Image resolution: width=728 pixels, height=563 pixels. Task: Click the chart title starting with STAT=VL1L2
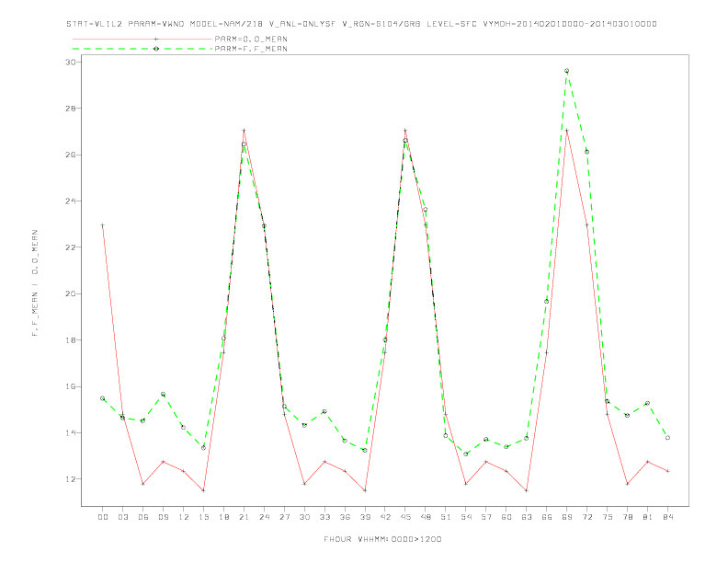(x=361, y=24)
